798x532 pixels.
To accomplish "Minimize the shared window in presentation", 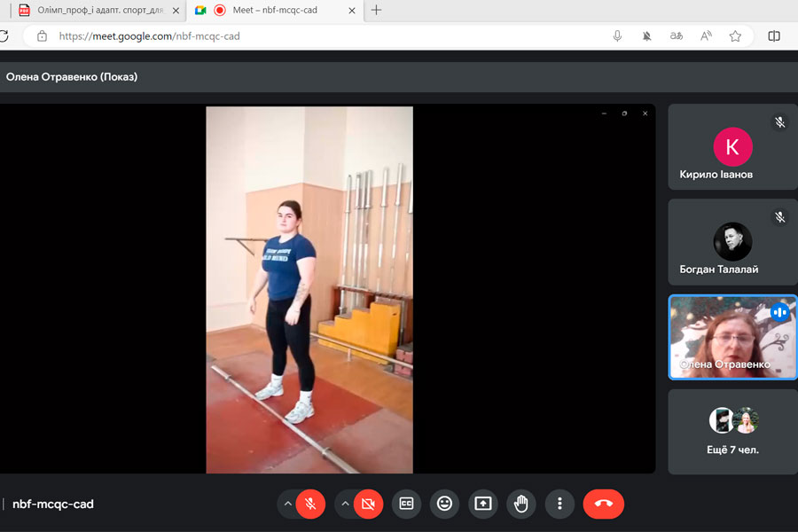I will (604, 113).
